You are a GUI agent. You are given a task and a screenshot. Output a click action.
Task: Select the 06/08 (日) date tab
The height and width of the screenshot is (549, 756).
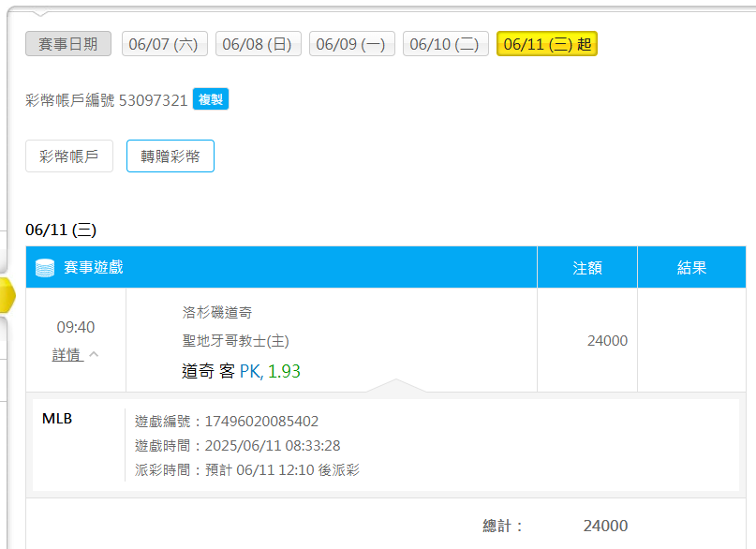[x=258, y=44]
